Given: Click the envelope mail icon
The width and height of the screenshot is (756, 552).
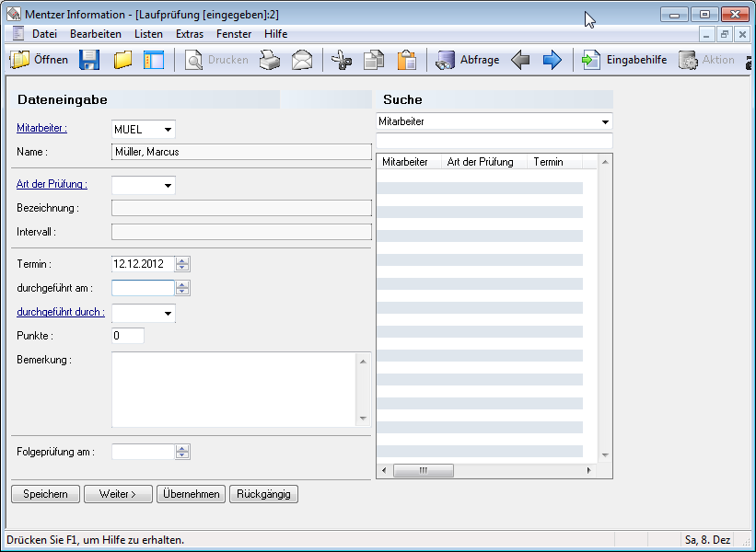Looking at the screenshot, I should (x=302, y=61).
